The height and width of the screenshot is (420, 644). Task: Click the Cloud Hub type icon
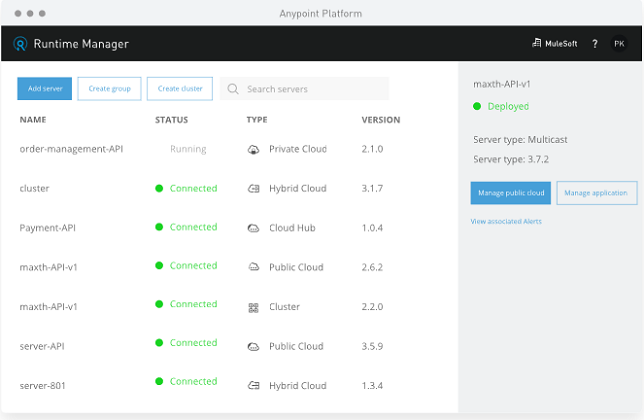pyautogui.click(x=253, y=228)
